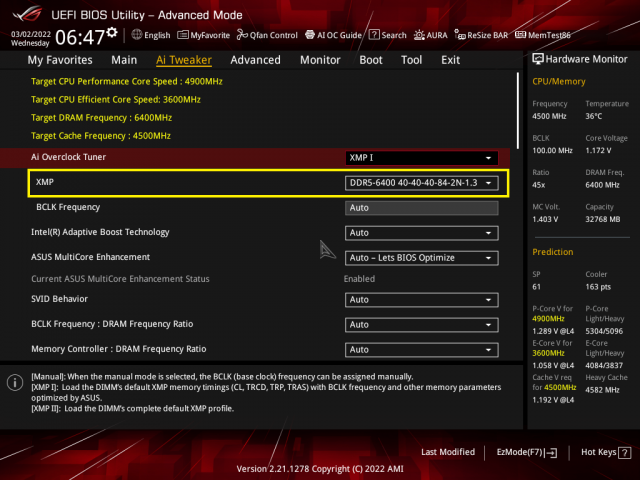Image resolution: width=640 pixels, height=480 pixels.
Task: Open AURA lighting settings
Action: [x=431, y=35]
